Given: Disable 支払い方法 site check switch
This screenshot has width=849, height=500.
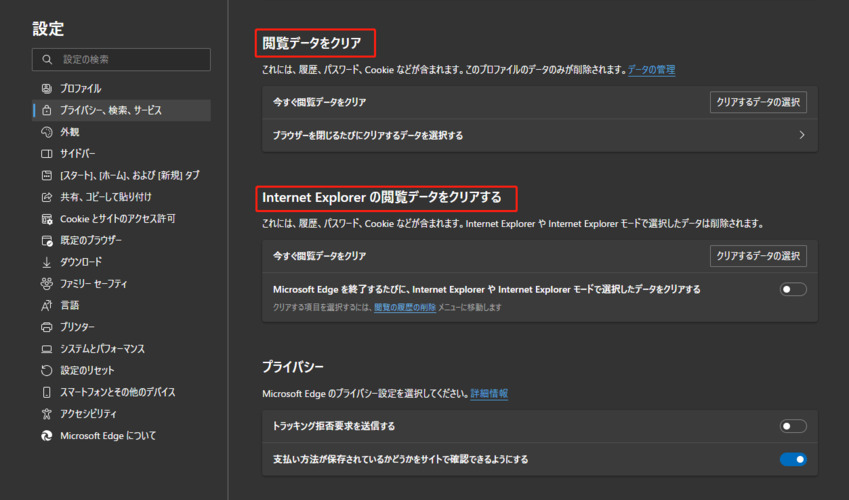Looking at the screenshot, I should [x=793, y=459].
